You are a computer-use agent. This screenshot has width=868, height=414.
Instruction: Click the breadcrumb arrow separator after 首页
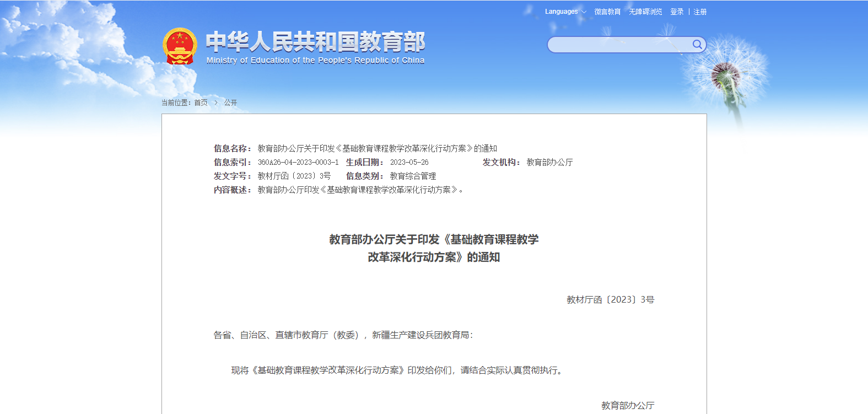216,103
